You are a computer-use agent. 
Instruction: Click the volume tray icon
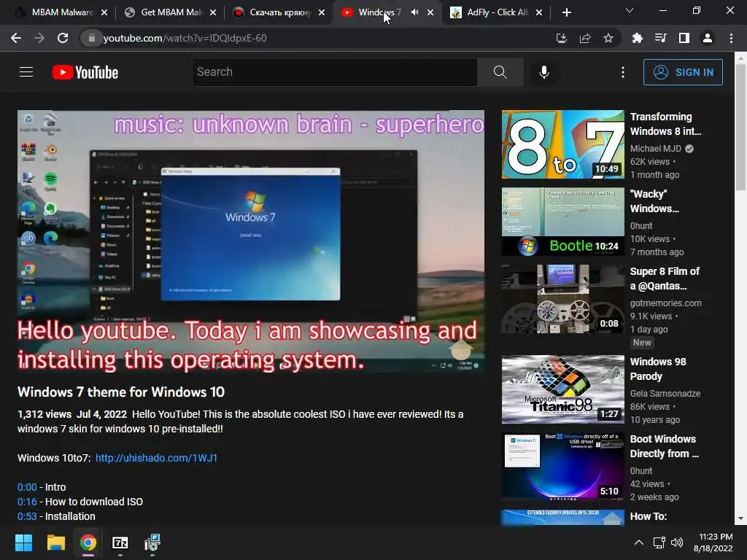[677, 542]
